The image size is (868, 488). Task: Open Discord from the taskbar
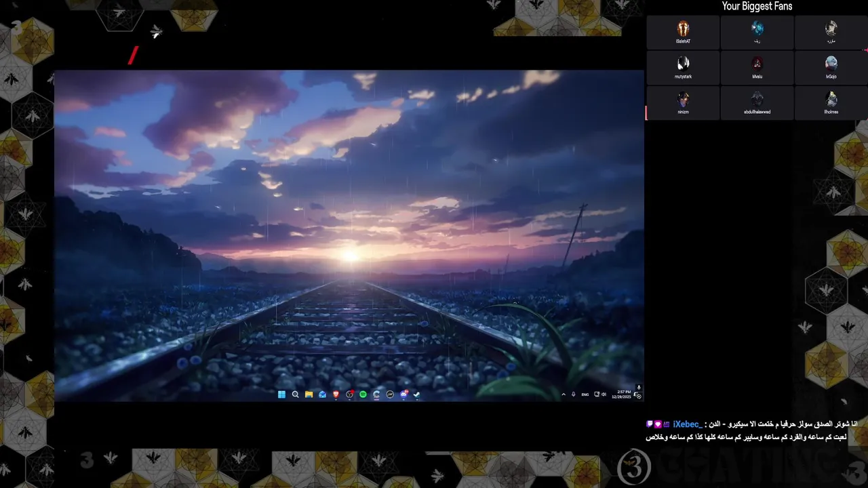[403, 394]
